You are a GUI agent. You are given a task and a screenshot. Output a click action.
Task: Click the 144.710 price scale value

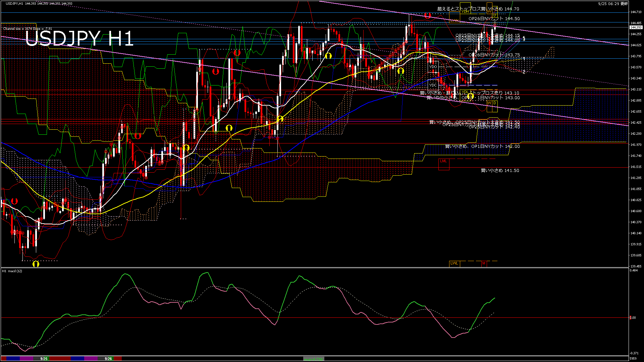click(x=636, y=12)
